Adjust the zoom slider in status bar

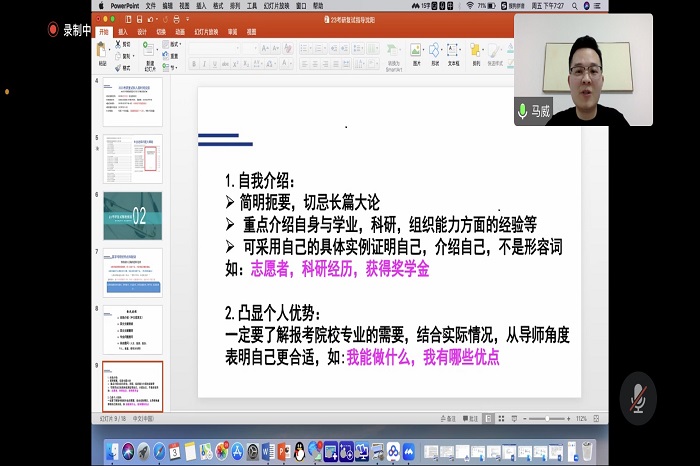tap(548, 418)
